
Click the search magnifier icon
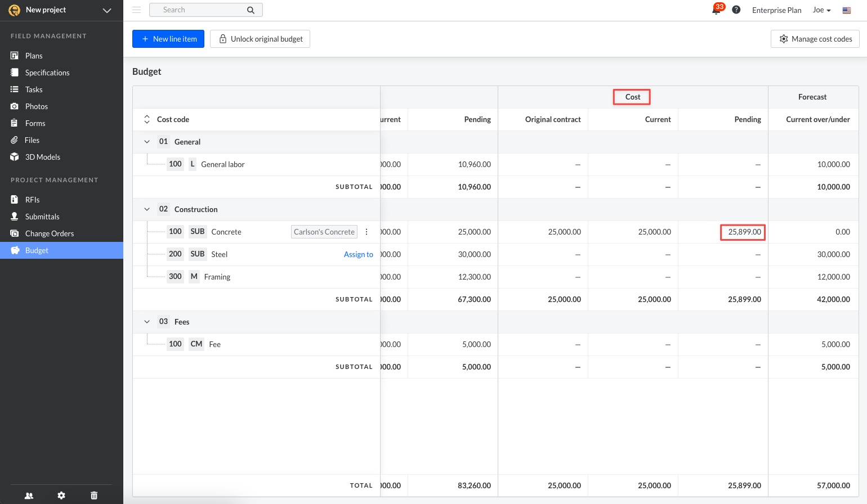point(251,10)
